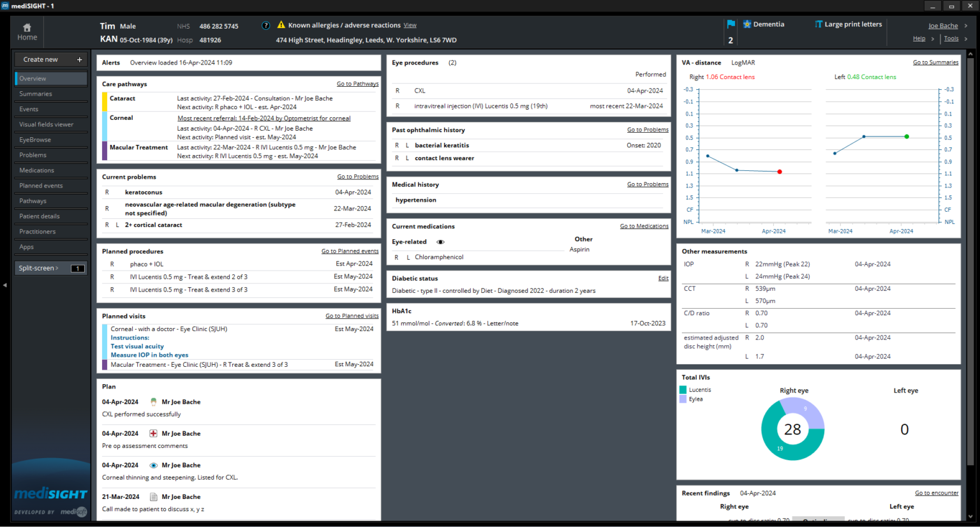Image resolution: width=980 pixels, height=527 pixels.
Task: Click the red cross icon beside Pre op assessment
Action: 153,433
